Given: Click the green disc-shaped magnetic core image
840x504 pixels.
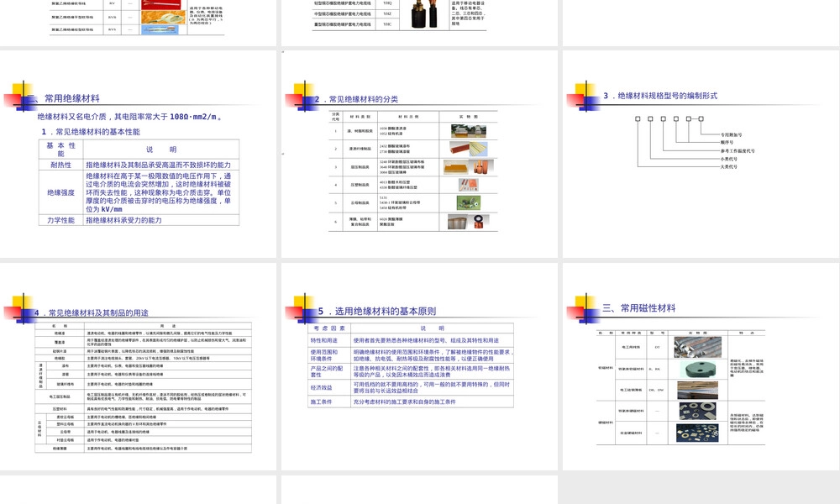Looking at the screenshot, I should [697, 369].
